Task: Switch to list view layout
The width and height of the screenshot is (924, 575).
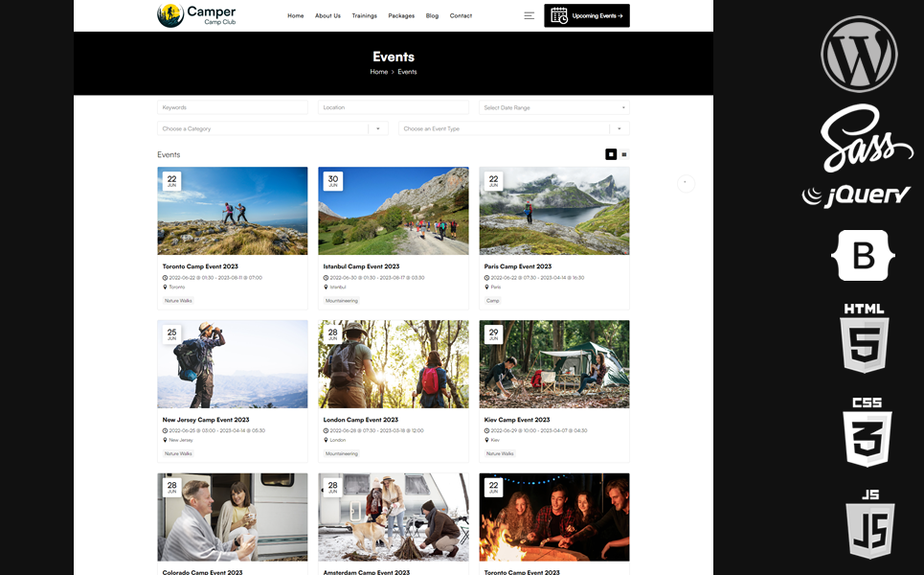Action: 624,154
